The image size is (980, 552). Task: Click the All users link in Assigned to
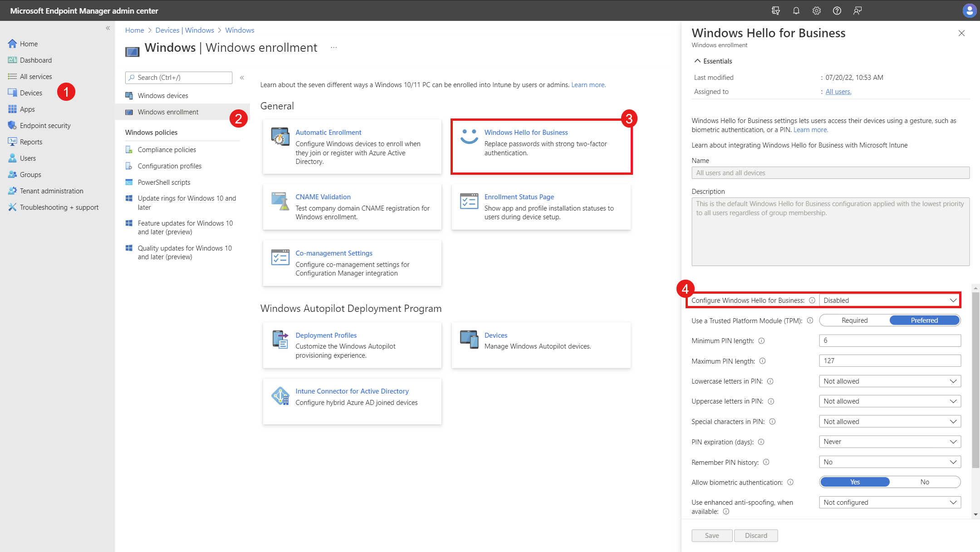(838, 91)
